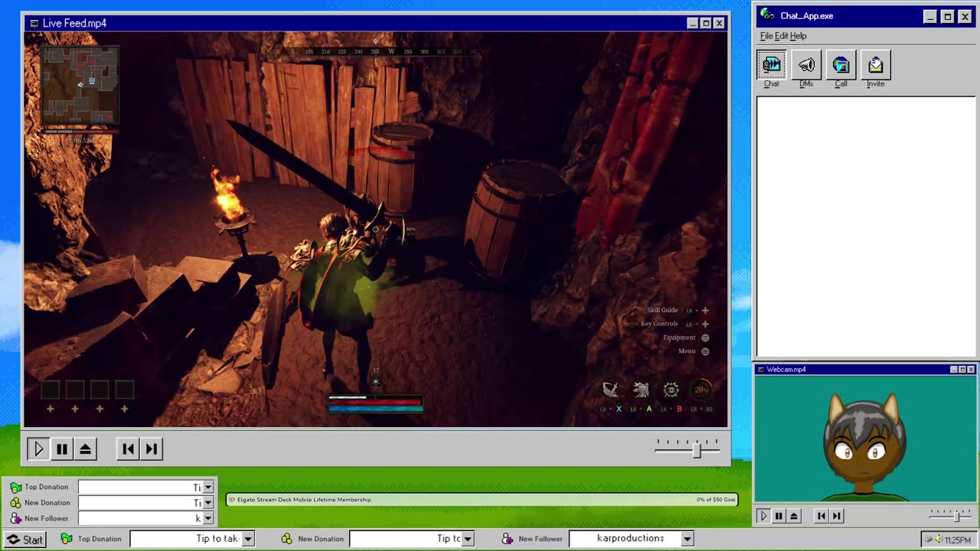Click the compass heading bar in game
Screen dimensions: 980x551
(375, 51)
